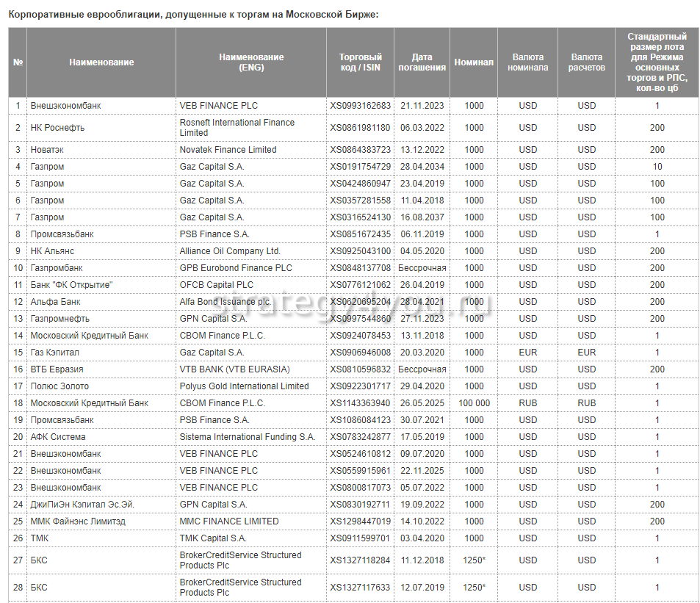The height and width of the screenshot is (603, 700).
Task: Select the "НК Роснефть" name cell
Action: coord(57,128)
